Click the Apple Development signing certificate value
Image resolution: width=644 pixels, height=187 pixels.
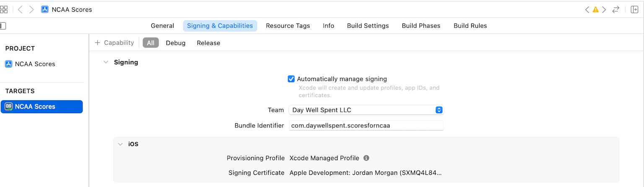click(366, 172)
